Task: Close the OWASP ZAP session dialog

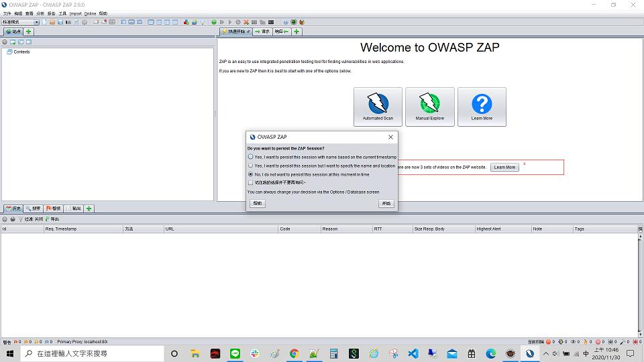Action: pyautogui.click(x=390, y=137)
